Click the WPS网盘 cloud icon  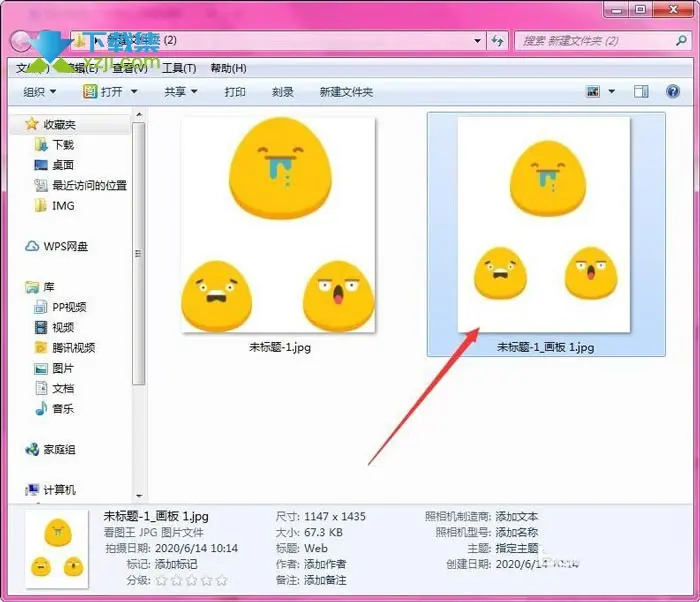32,246
